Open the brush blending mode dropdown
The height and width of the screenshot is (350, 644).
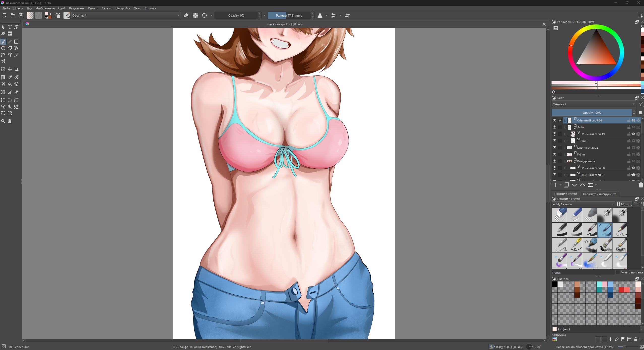(125, 16)
